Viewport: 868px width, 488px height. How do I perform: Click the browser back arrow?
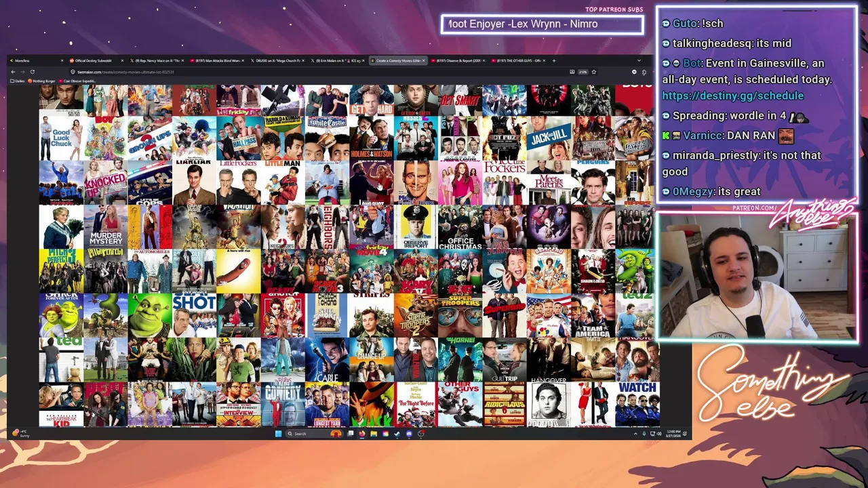pyautogui.click(x=13, y=72)
